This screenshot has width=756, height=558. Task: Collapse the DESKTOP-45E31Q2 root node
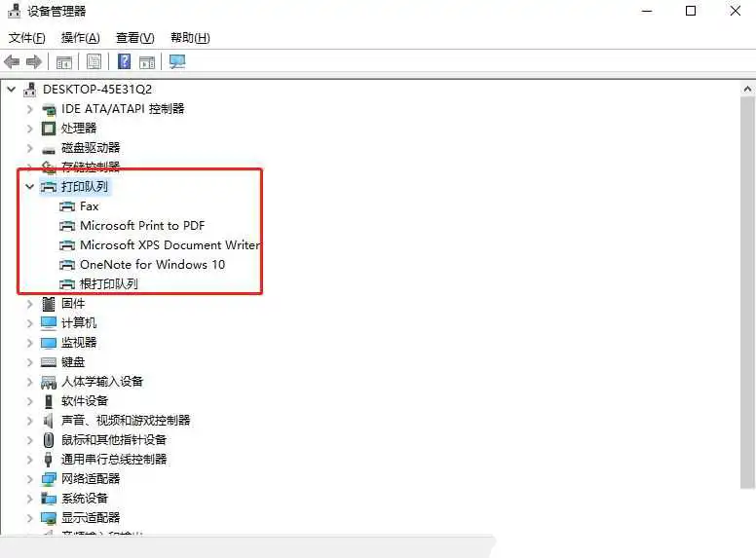(x=12, y=90)
